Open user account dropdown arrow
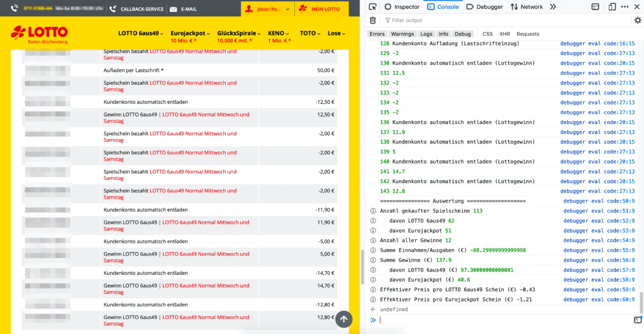Image resolution: width=644 pixels, height=334 pixels. pyautogui.click(x=287, y=9)
